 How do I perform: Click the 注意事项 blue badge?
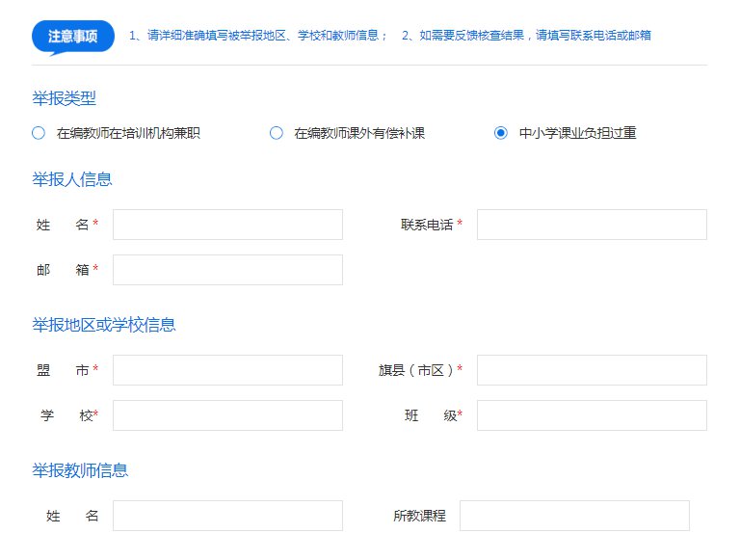73,36
